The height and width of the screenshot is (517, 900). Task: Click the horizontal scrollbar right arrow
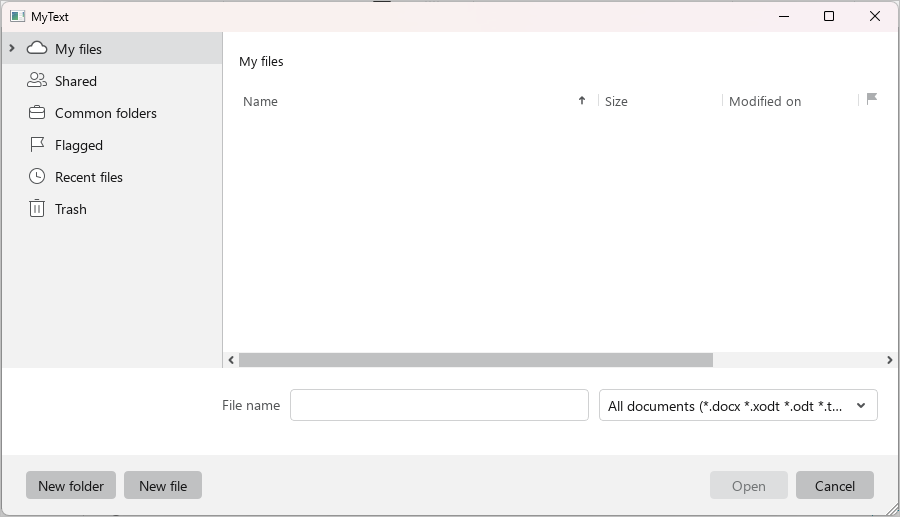coord(889,360)
